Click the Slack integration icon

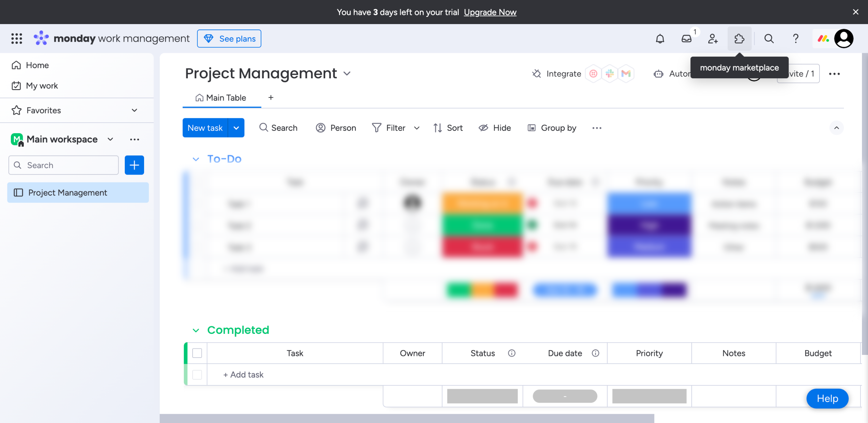point(610,74)
